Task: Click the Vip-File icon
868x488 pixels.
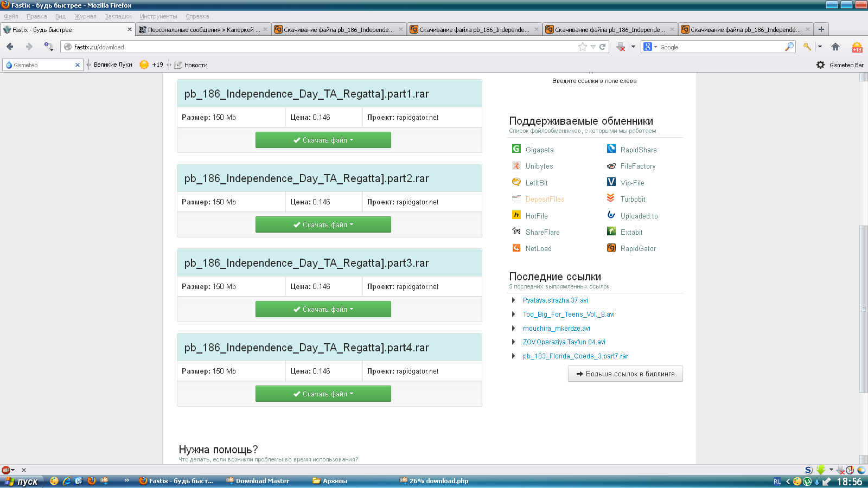Action: click(611, 182)
